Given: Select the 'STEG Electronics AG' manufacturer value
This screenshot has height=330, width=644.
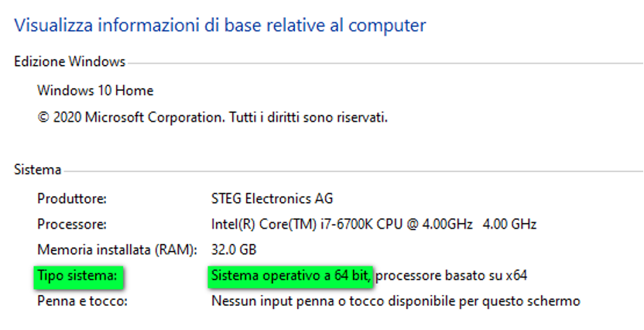Looking at the screenshot, I should point(272,198).
